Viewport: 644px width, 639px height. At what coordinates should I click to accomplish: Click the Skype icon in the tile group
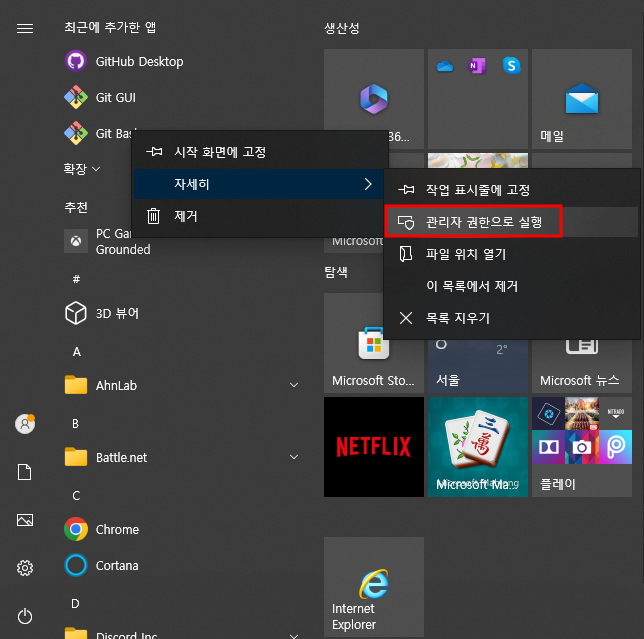pos(511,66)
